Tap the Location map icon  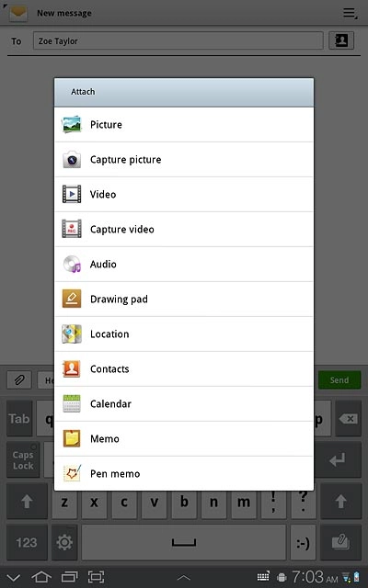click(72, 334)
